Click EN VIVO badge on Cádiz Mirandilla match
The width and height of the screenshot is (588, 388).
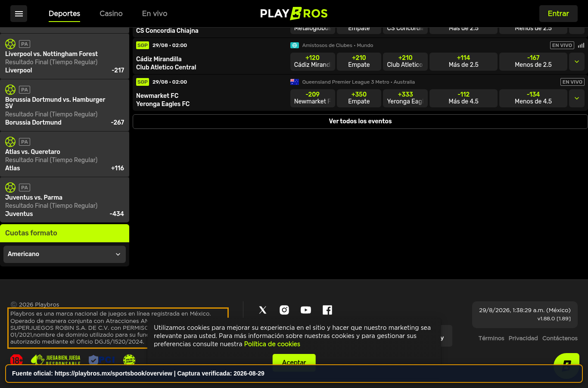(562, 45)
